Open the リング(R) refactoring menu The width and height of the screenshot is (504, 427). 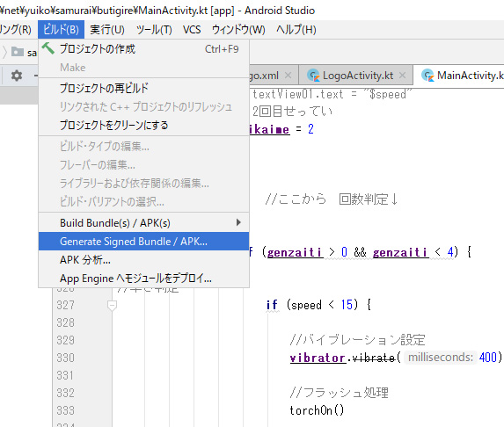16,30
